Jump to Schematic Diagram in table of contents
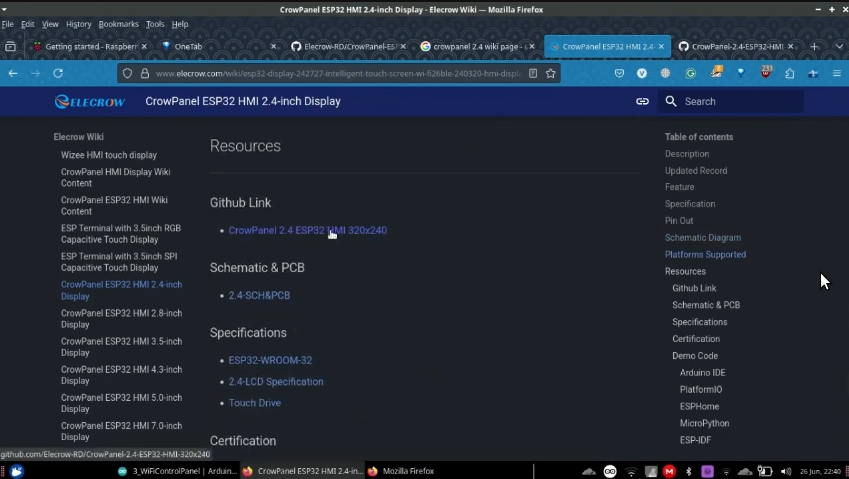Image resolution: width=849 pixels, height=479 pixels. click(x=703, y=238)
